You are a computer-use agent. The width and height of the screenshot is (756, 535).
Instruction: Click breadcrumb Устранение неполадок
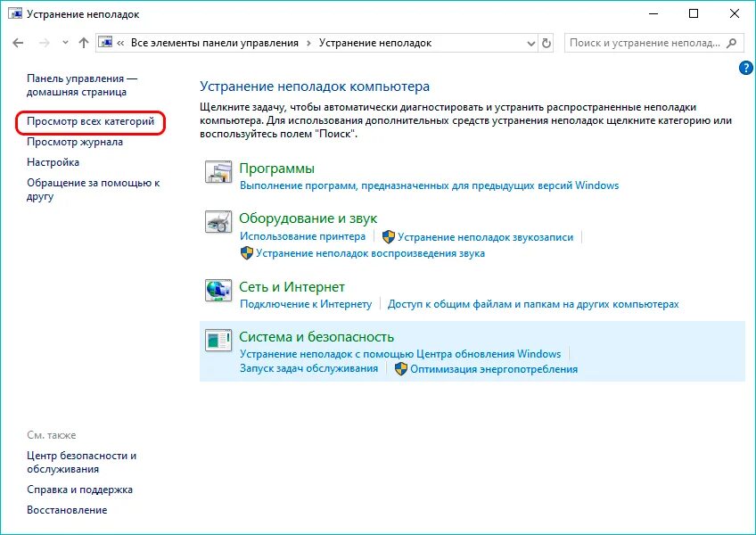[x=375, y=43]
